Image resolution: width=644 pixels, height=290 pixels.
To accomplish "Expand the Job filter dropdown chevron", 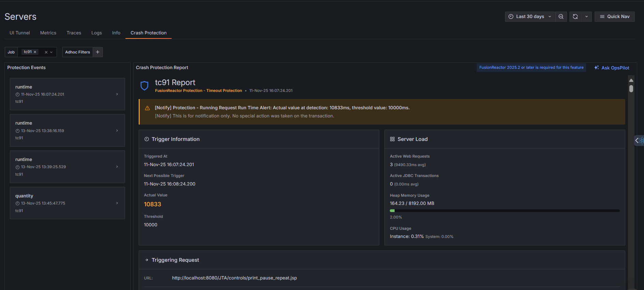I will click(x=51, y=52).
